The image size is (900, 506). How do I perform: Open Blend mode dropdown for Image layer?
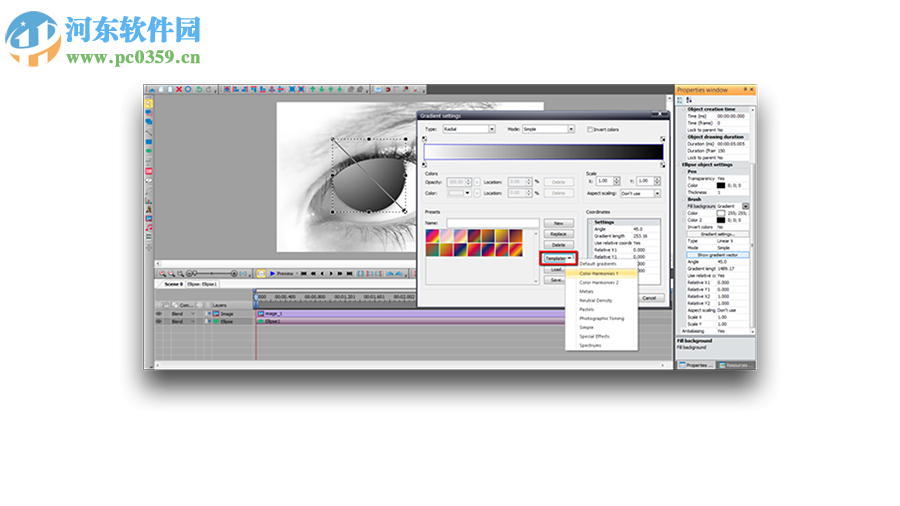[x=193, y=314]
